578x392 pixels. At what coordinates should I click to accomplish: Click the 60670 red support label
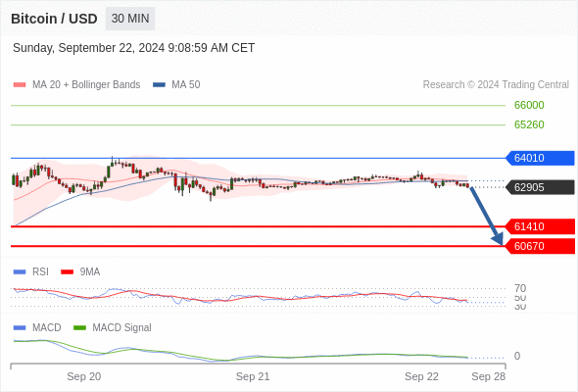point(540,246)
